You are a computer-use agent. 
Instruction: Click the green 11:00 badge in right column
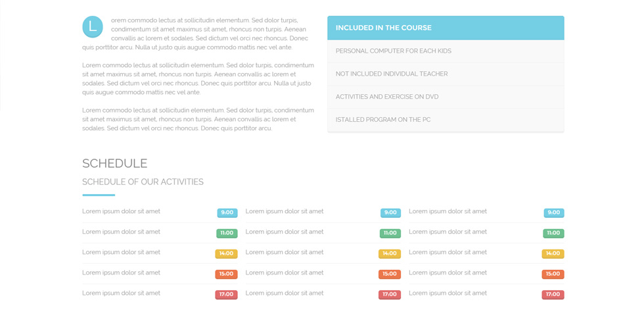[553, 233]
